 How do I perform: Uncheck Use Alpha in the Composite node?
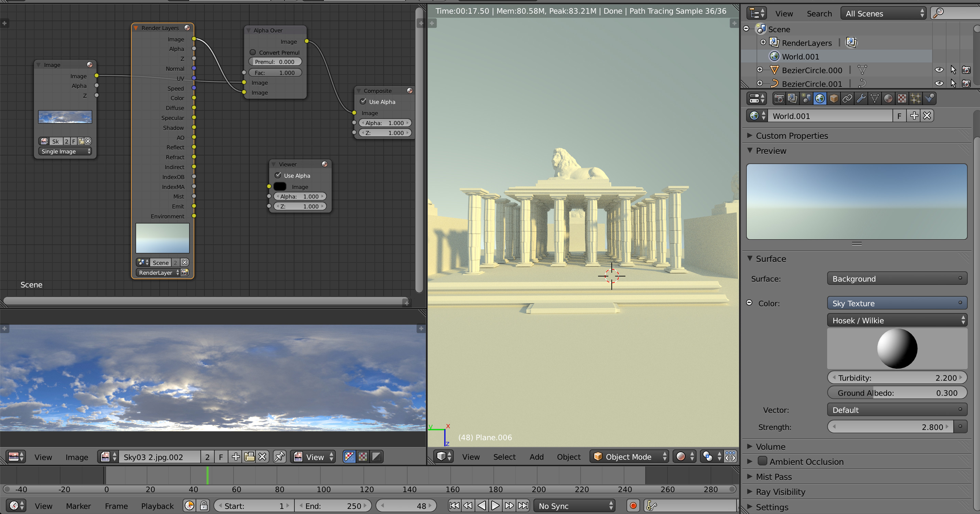(x=363, y=102)
